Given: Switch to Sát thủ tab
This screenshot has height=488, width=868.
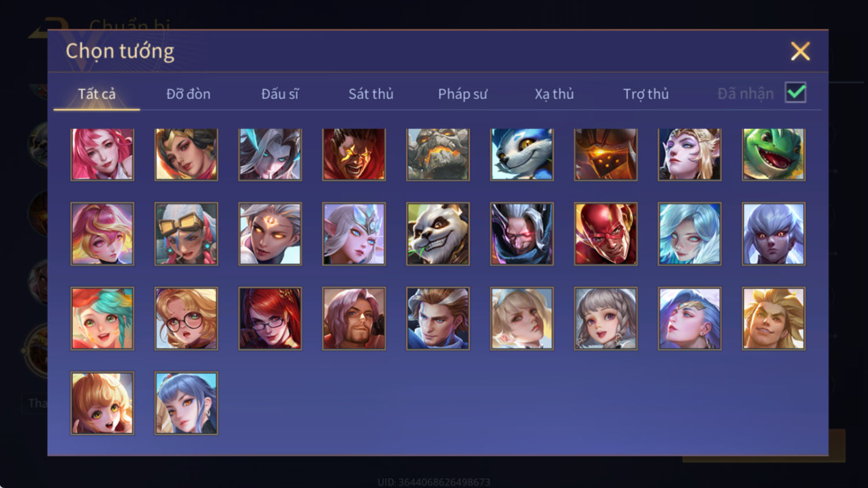Looking at the screenshot, I should 371,93.
